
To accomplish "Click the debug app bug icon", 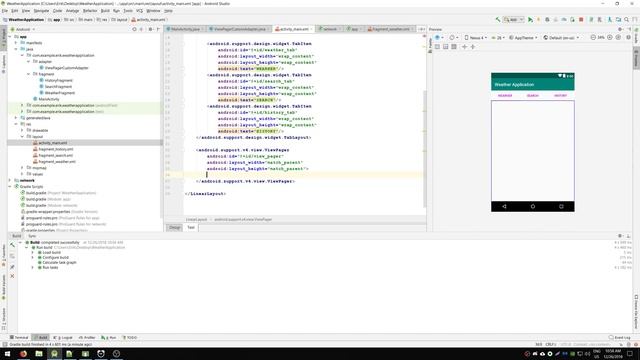I will tap(547, 20).
